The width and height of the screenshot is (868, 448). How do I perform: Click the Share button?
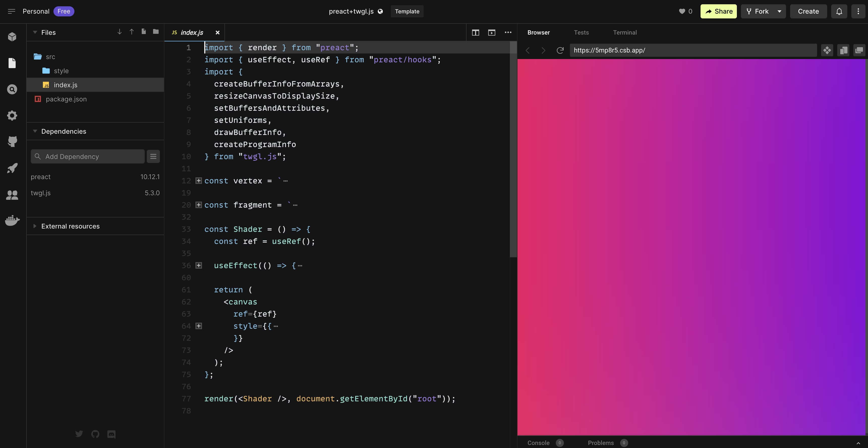coord(718,11)
